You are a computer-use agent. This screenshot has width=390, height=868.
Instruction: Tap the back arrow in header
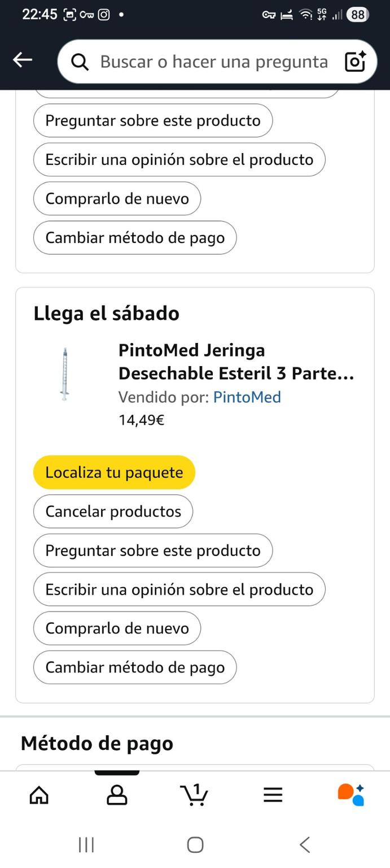23,60
